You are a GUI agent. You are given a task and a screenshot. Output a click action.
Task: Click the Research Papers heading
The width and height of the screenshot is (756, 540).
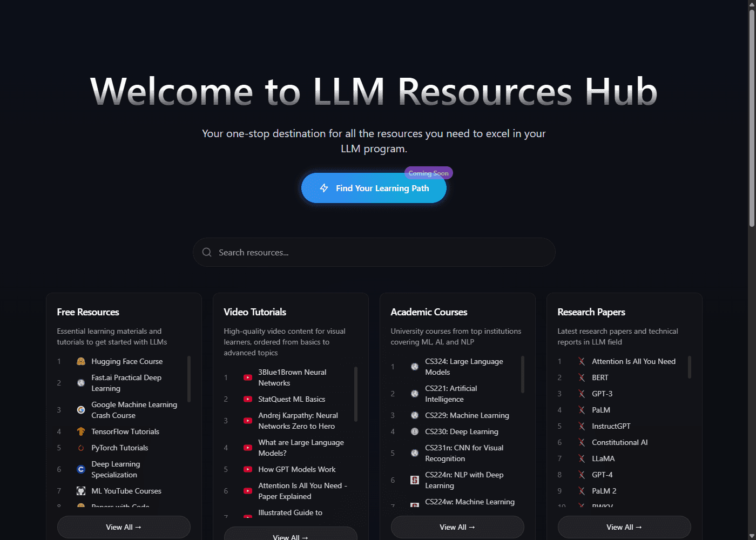(x=591, y=312)
